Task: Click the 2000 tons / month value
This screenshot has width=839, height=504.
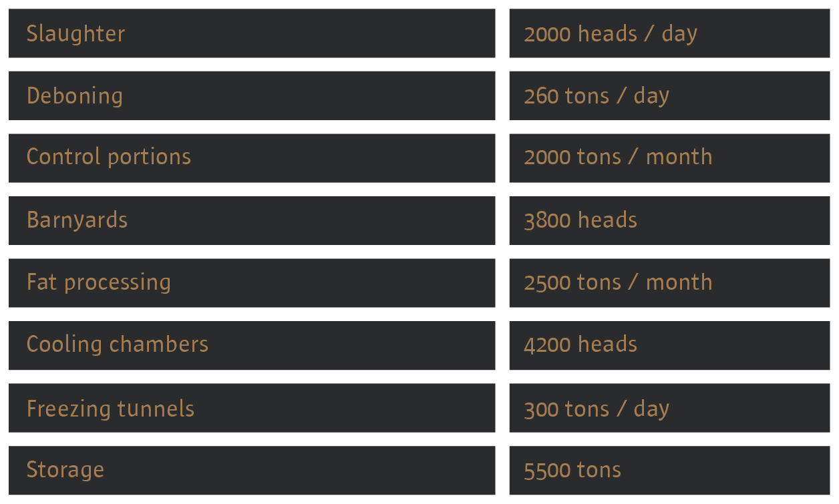Action: pyautogui.click(x=617, y=157)
